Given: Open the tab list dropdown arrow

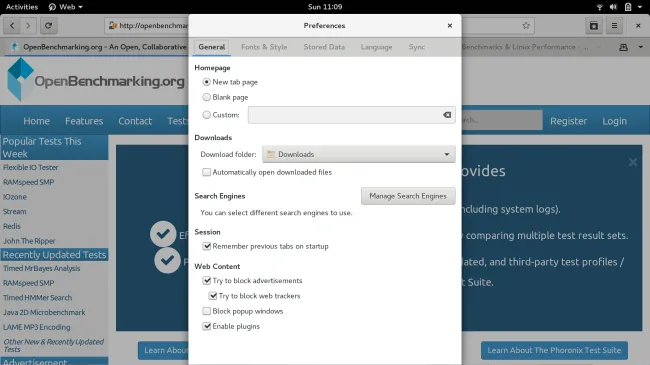Looking at the screenshot, I should [x=640, y=47].
